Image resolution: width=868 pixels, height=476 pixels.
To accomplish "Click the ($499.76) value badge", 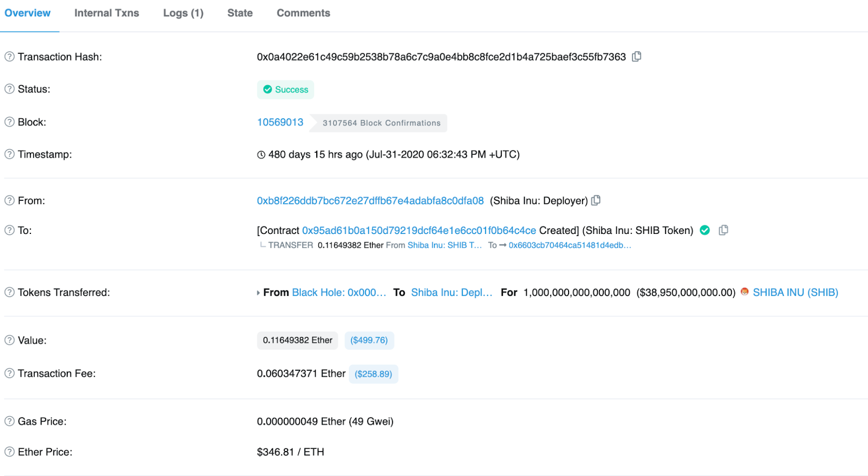I will [369, 340].
